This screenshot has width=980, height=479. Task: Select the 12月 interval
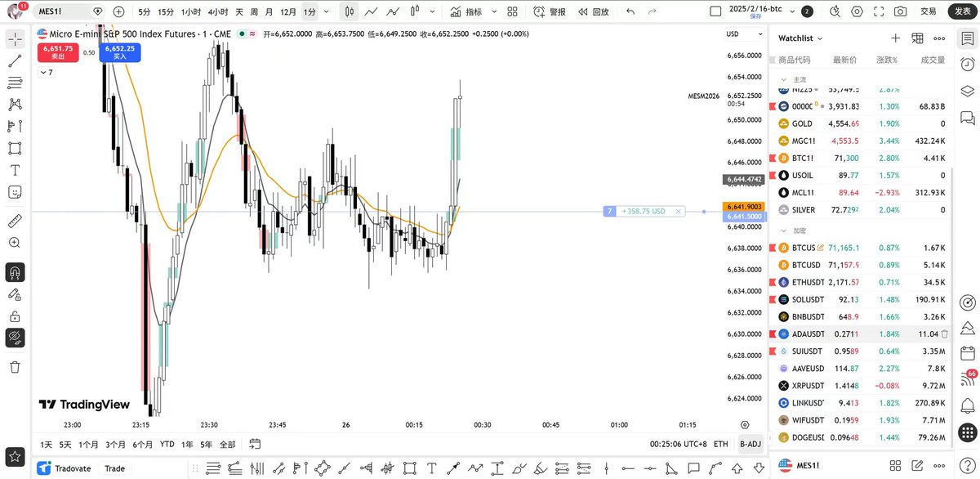(x=288, y=12)
